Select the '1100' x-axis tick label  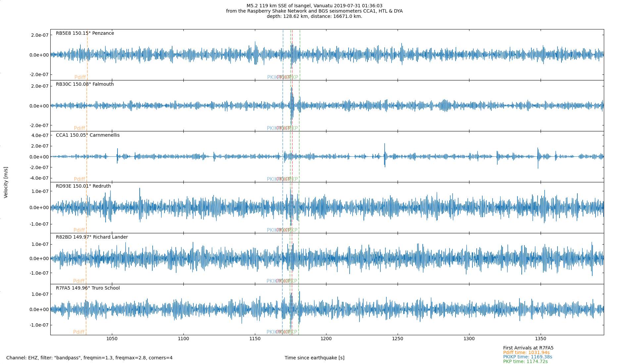tap(183, 339)
